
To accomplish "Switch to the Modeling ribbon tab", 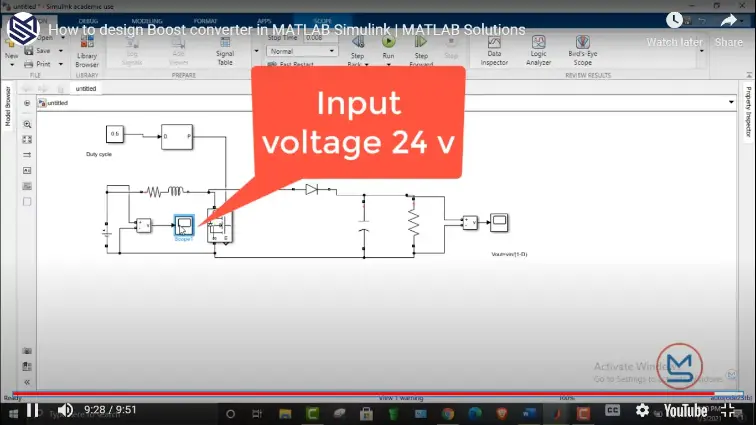I will point(145,19).
